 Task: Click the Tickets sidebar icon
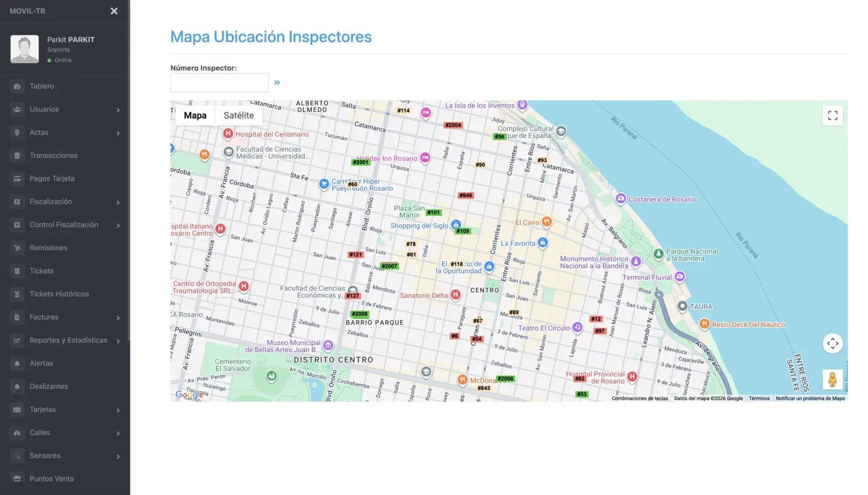[17, 271]
